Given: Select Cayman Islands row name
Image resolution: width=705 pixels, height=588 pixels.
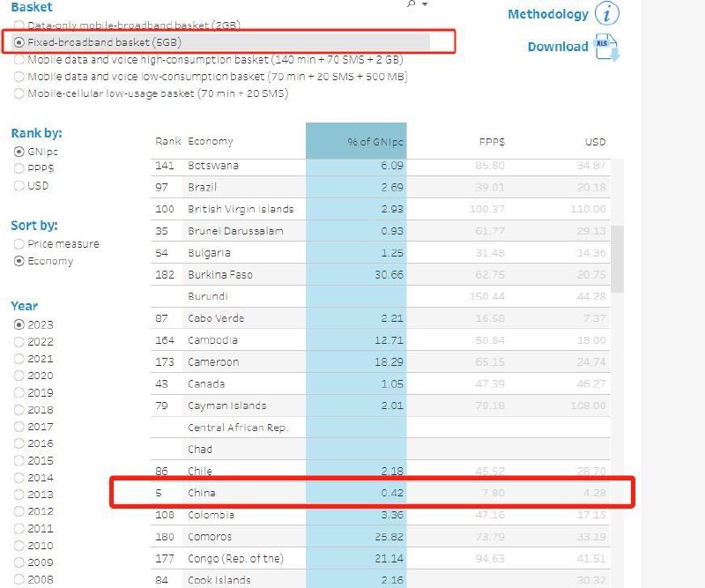Looking at the screenshot, I should click(227, 406).
